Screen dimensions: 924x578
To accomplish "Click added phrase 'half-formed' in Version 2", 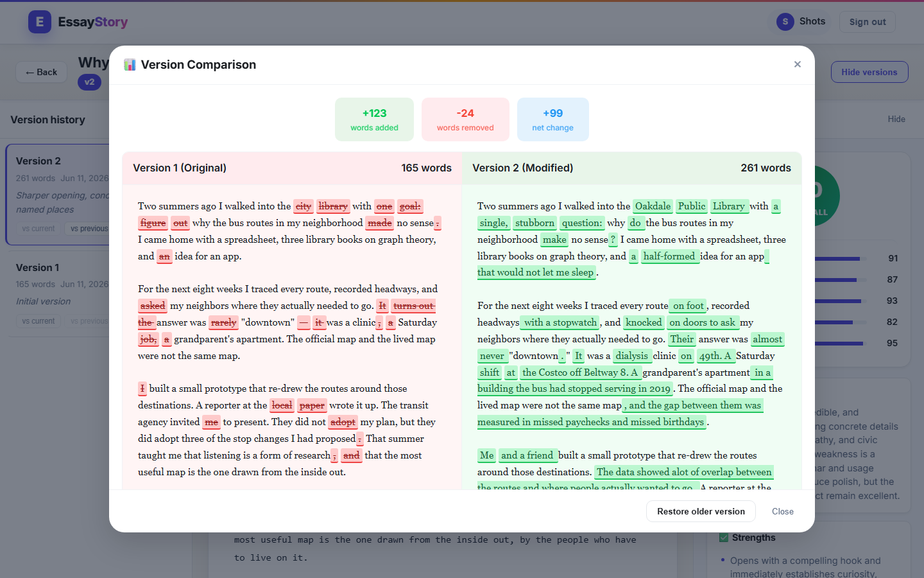I will tap(669, 256).
